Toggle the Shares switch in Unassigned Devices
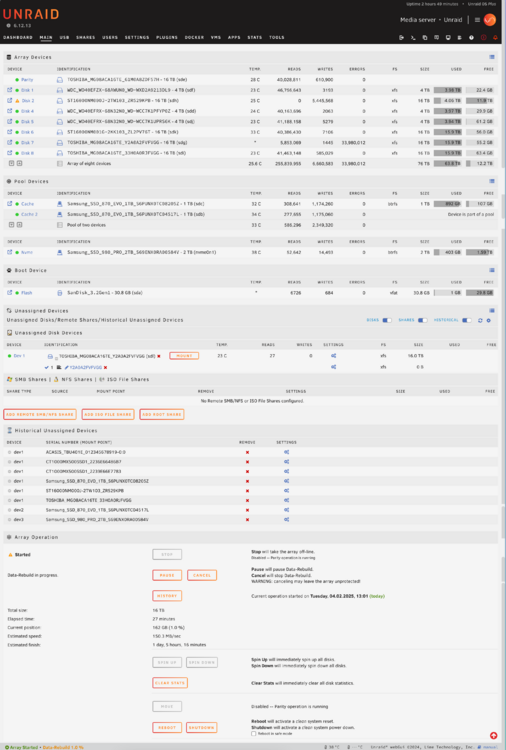Image resolution: width=506 pixels, height=750 pixels. pos(422,320)
